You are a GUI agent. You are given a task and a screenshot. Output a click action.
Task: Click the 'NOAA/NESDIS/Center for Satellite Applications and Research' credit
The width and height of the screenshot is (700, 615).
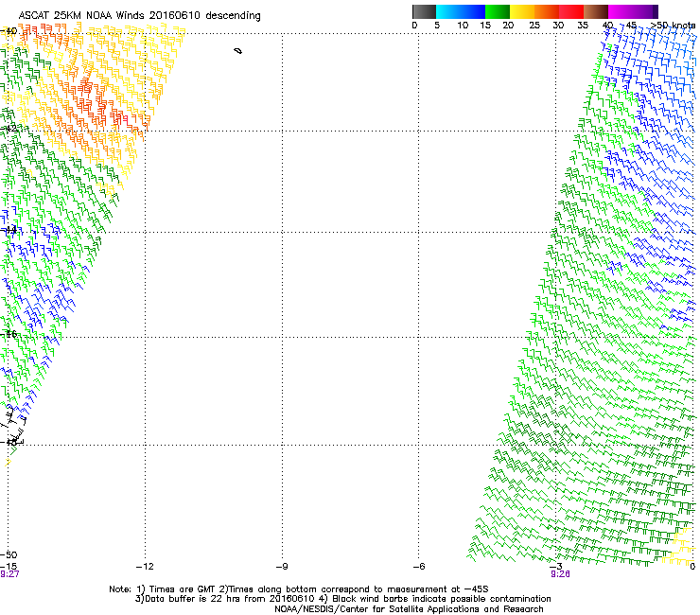pyautogui.click(x=409, y=609)
